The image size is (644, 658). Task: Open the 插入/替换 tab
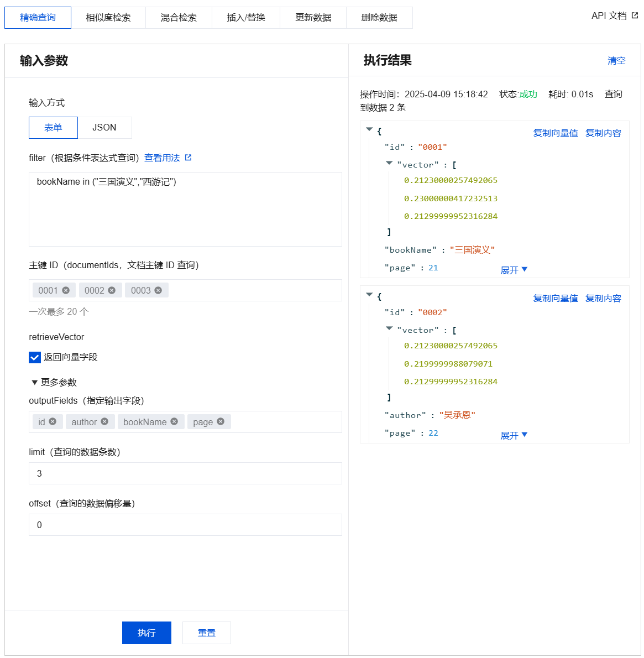(x=246, y=18)
